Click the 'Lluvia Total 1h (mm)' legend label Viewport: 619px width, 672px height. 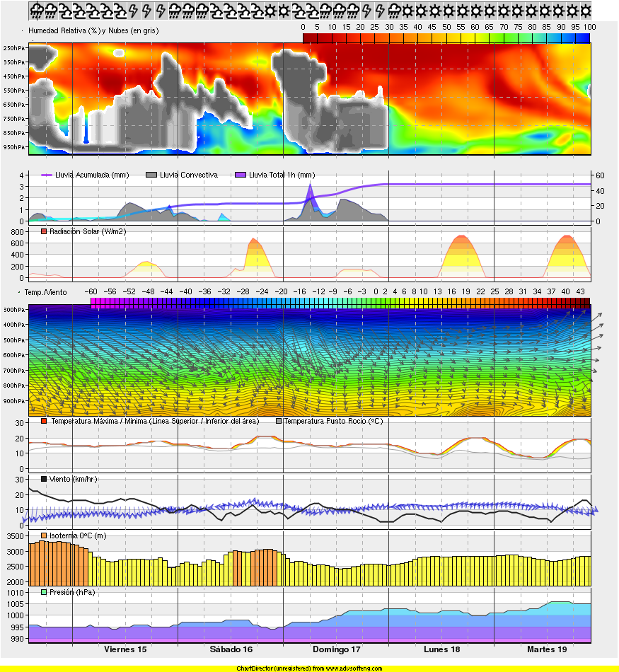click(282, 175)
